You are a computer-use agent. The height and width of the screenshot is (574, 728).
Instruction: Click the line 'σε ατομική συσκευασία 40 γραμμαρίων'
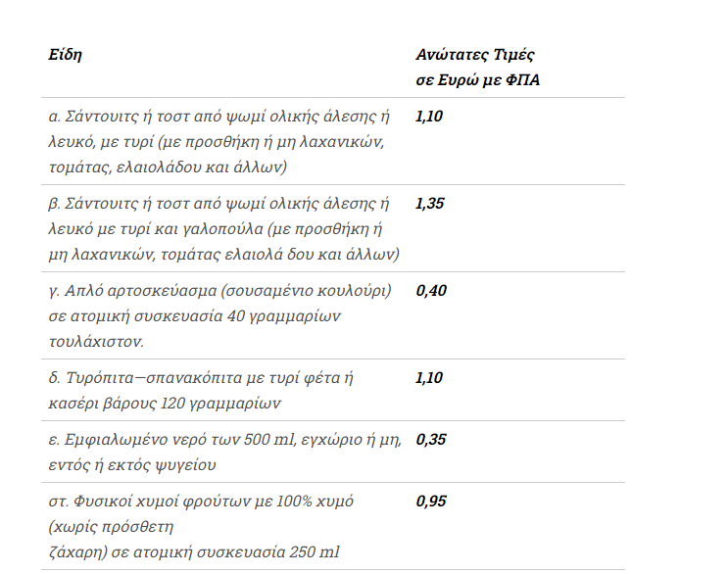pyautogui.click(x=195, y=316)
